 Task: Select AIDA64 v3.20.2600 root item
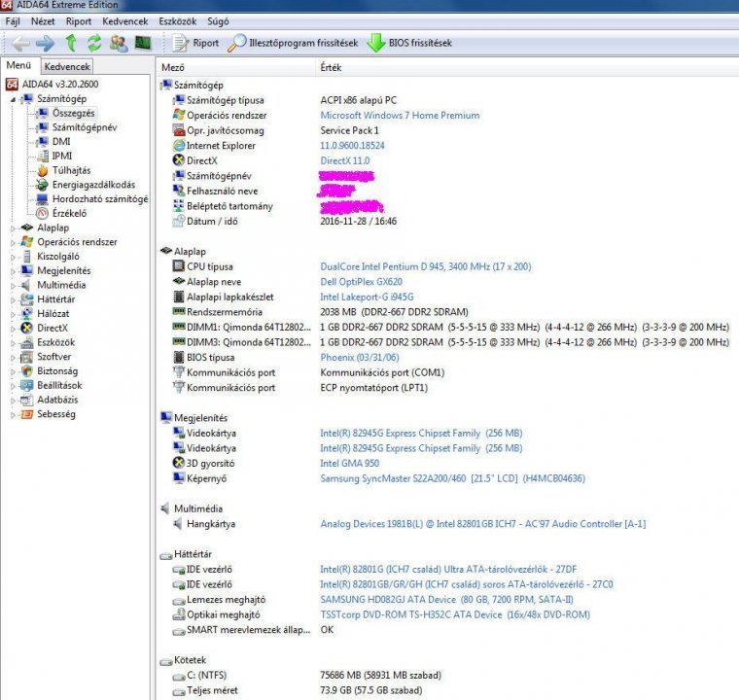coord(60,84)
